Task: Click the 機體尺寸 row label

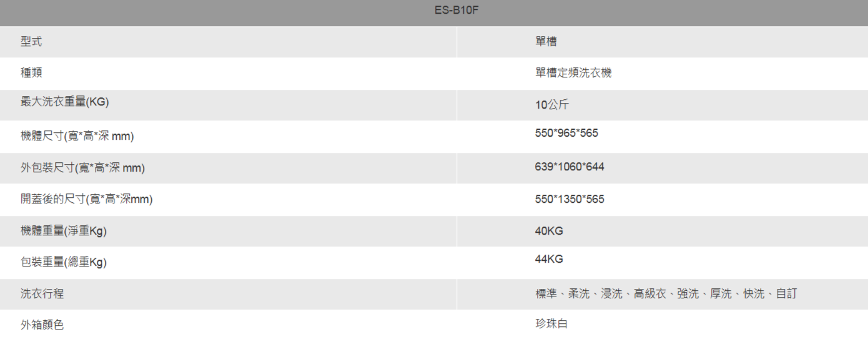Action: pos(77,136)
